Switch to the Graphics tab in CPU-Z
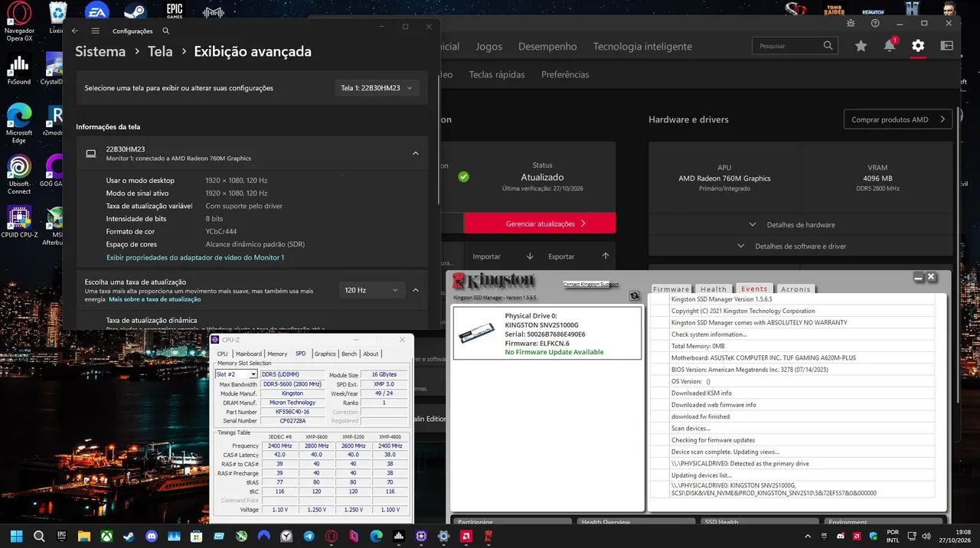 coord(325,354)
